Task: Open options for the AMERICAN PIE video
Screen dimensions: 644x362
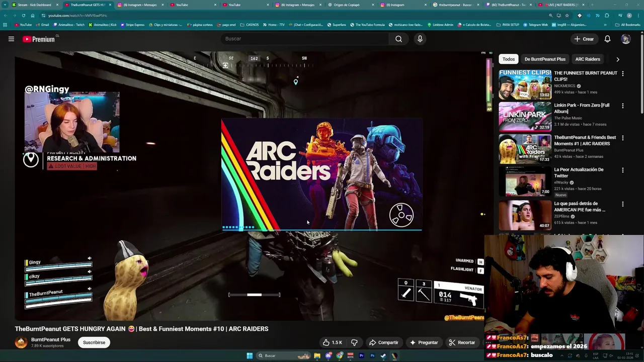Action: coord(623,204)
